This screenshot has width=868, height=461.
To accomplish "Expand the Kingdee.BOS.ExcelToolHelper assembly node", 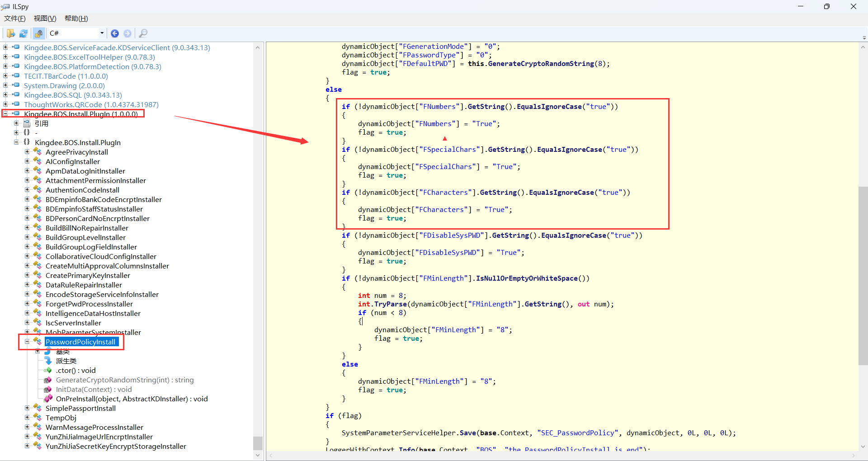I will click(5, 56).
